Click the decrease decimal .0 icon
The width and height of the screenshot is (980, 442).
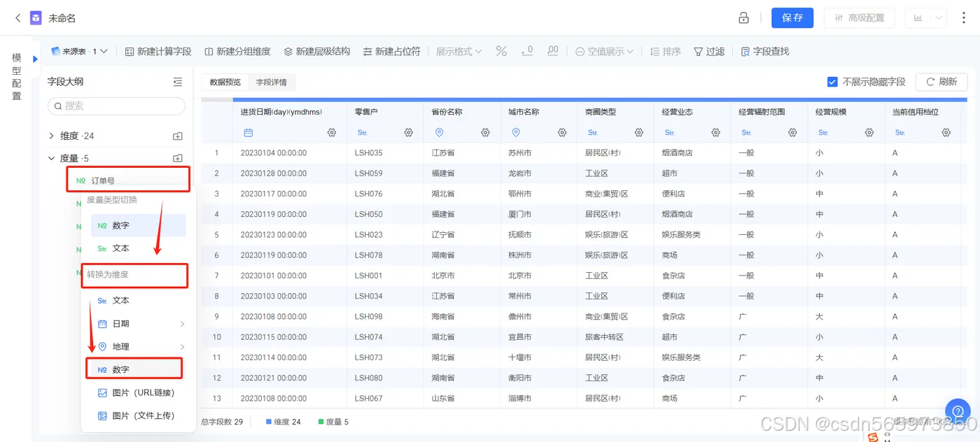526,51
